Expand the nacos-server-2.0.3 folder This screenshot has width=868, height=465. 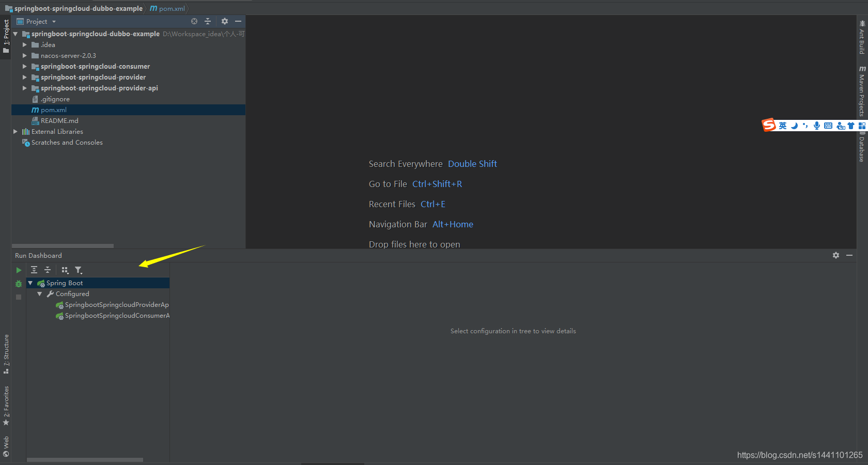[24, 56]
